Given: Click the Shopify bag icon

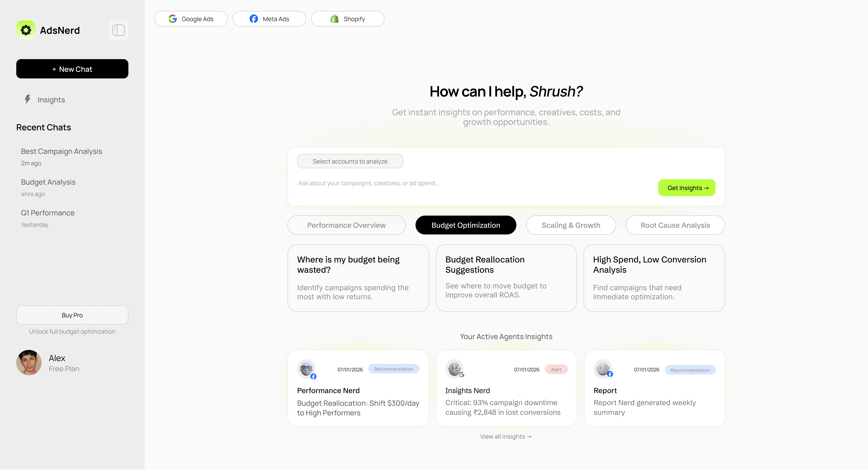Looking at the screenshot, I should 334,19.
